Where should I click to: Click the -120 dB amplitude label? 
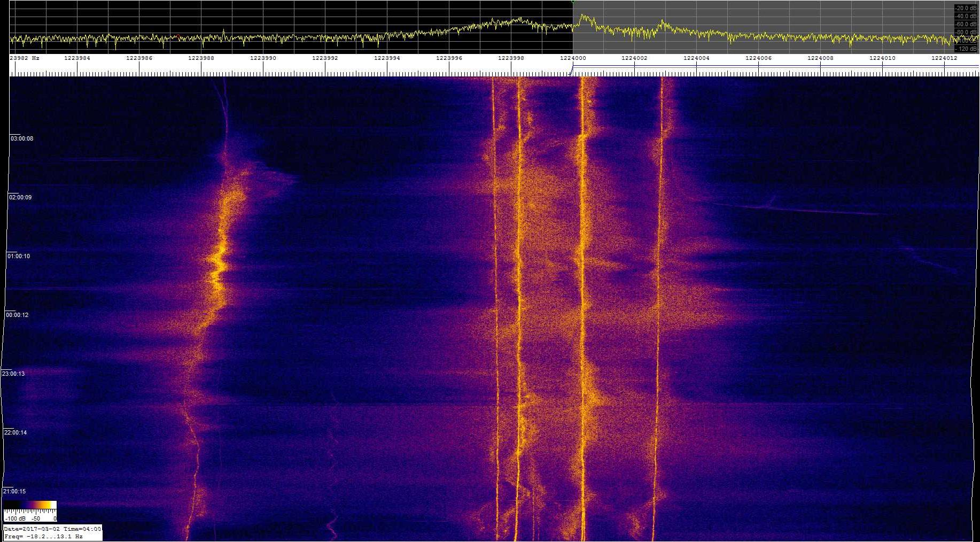tap(966, 49)
